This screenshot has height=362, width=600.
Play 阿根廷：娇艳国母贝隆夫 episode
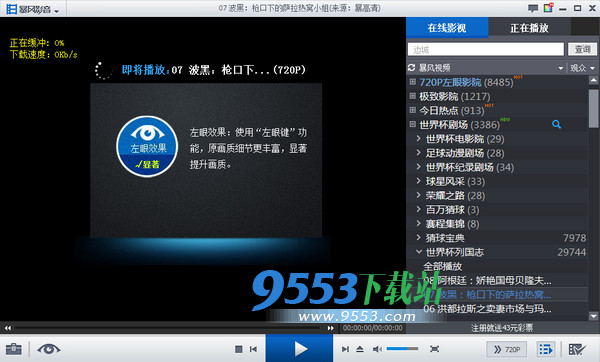[x=488, y=280]
